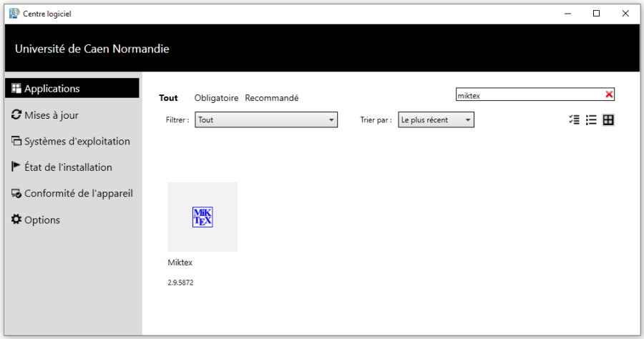Screen dimensions: 644x339
Task: Click the Options gear icon
Action: point(16,220)
